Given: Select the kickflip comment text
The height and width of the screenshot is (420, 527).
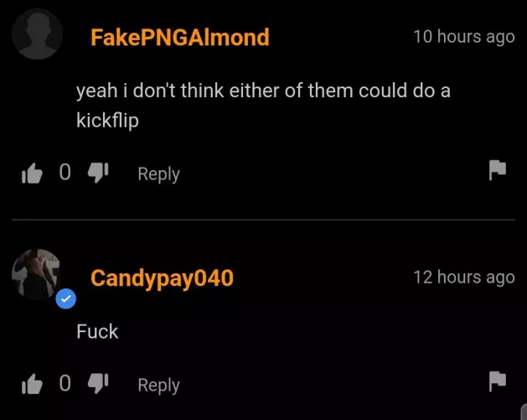Looking at the screenshot, I should [263, 106].
